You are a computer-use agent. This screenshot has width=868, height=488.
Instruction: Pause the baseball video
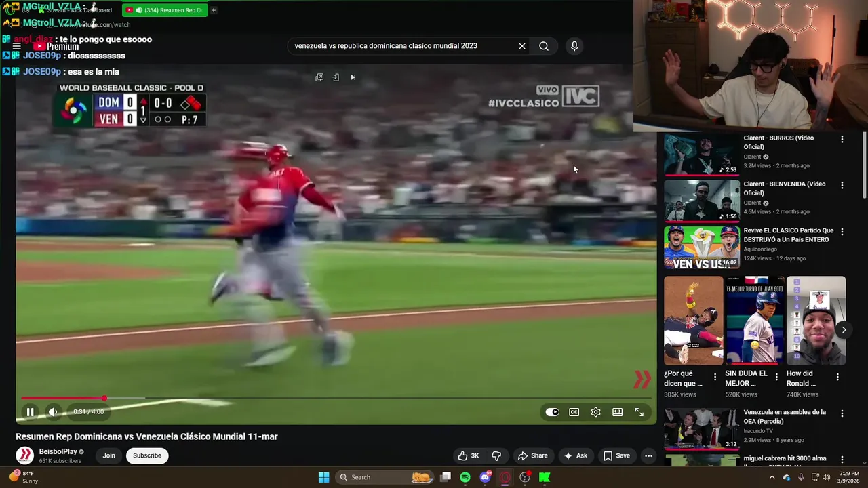[x=30, y=412]
